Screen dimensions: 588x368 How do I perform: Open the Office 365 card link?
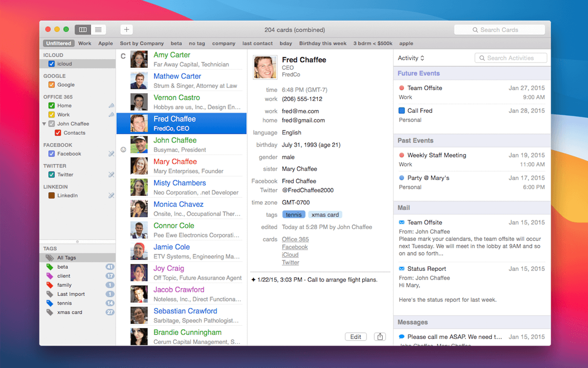coord(295,239)
